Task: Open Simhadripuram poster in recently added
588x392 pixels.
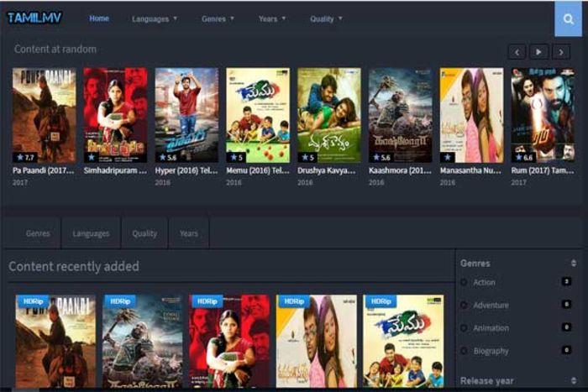Action: tap(229, 341)
